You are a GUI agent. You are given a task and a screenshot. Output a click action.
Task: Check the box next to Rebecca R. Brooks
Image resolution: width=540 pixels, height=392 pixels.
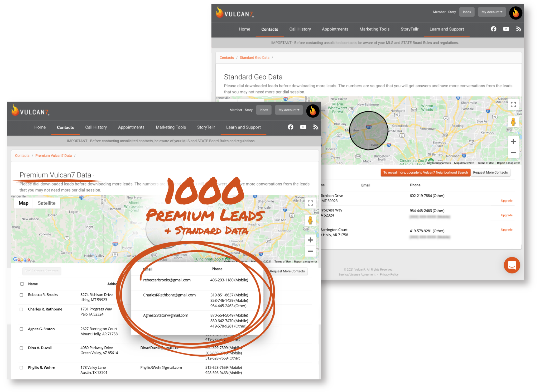22,295
